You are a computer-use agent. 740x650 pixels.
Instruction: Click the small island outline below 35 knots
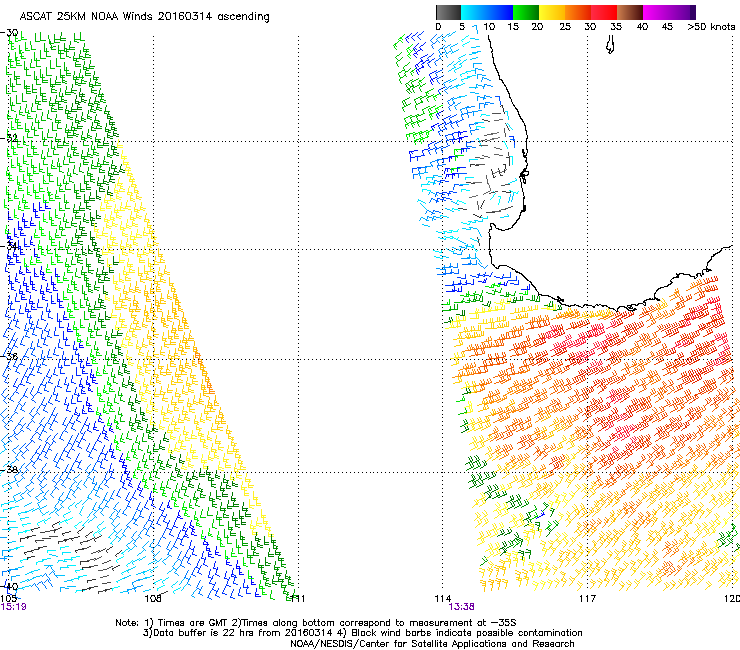point(610,45)
